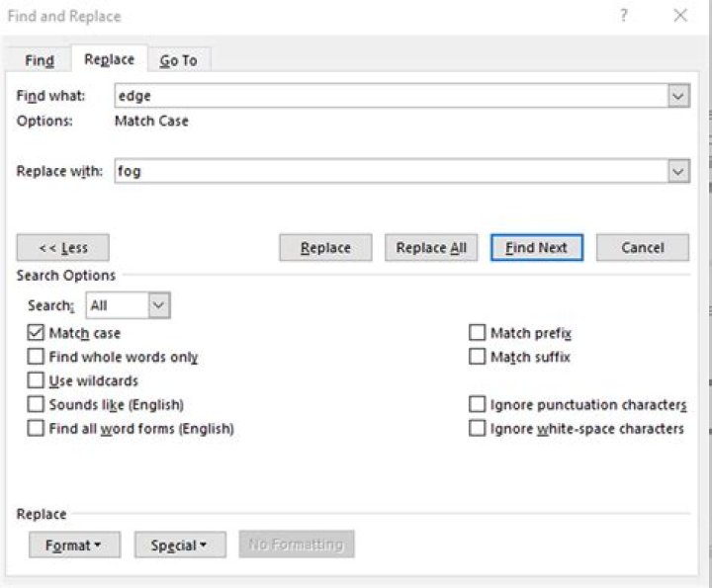Open the Special dropdown button
The width and height of the screenshot is (712, 588).
[x=180, y=545]
